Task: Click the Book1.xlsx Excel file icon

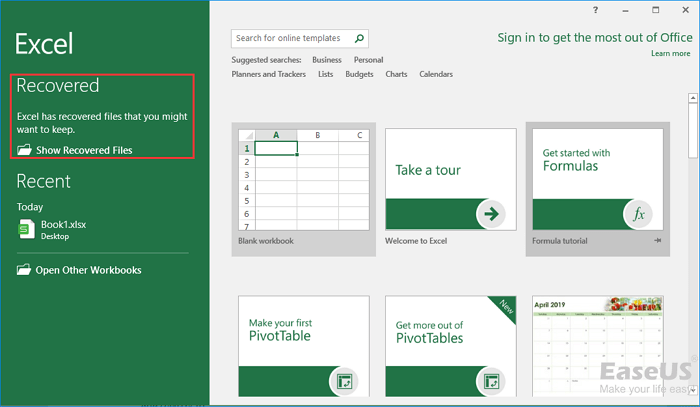Action: pyautogui.click(x=26, y=229)
